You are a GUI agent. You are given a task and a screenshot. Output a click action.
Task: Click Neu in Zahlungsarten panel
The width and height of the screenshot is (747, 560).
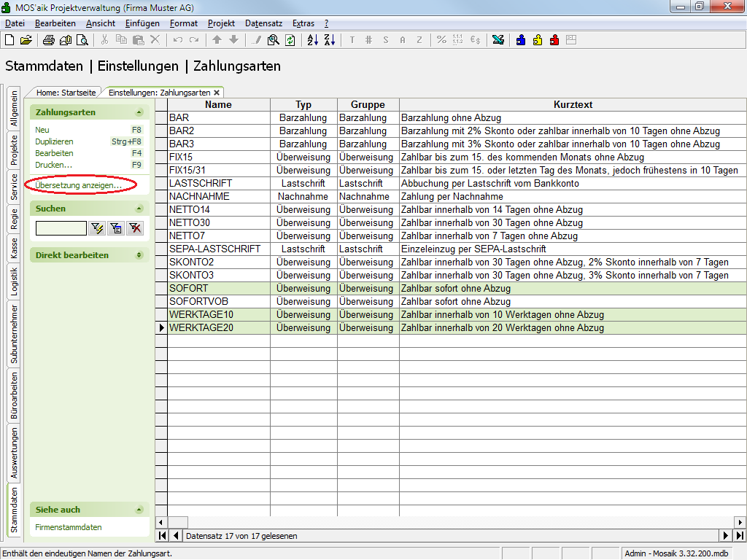click(42, 130)
